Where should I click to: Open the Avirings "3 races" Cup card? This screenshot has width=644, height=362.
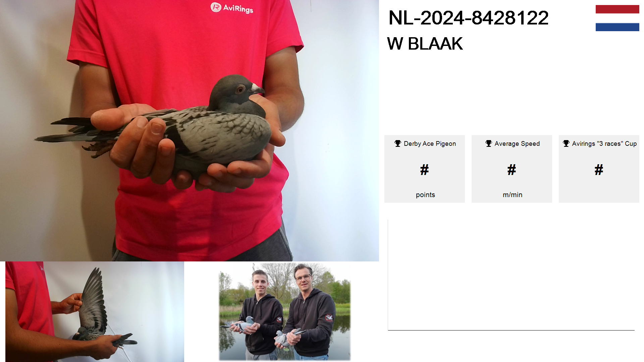pyautogui.click(x=599, y=169)
